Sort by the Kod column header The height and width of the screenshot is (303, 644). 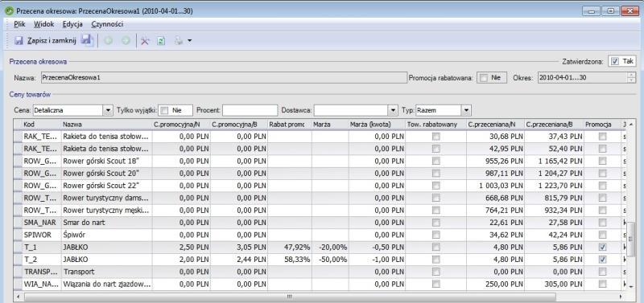point(41,125)
